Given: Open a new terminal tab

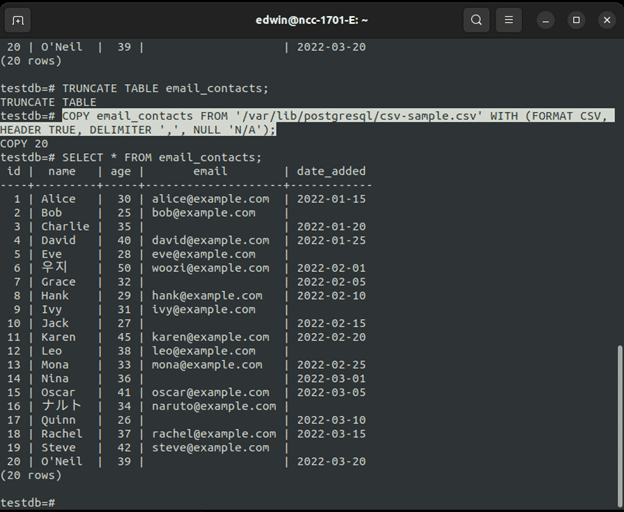Looking at the screenshot, I should click(x=19, y=20).
